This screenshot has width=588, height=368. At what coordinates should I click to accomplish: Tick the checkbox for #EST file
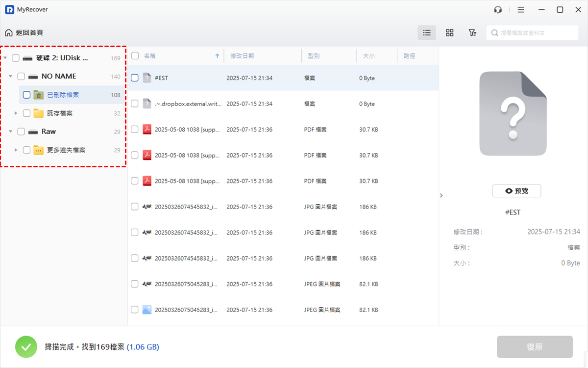pyautogui.click(x=135, y=78)
